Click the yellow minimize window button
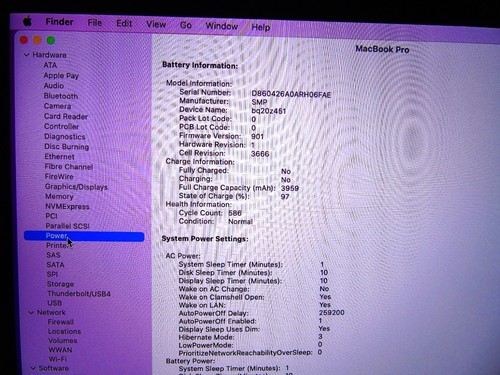The height and width of the screenshot is (375, 500). [37, 40]
